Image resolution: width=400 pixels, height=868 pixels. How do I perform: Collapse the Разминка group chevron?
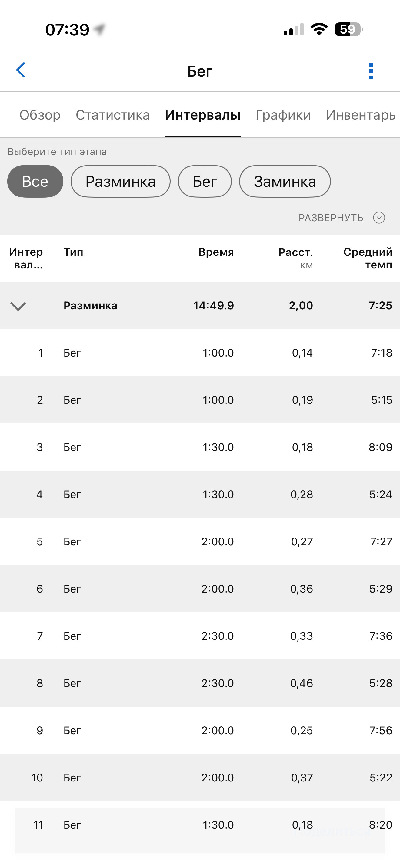pyautogui.click(x=18, y=306)
